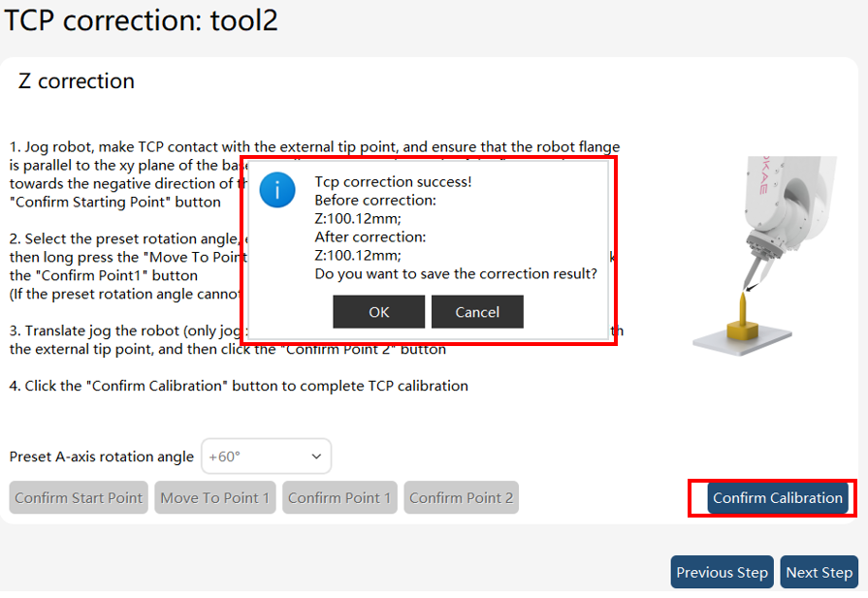Cancel saving the TCP correction result
Image resolution: width=868 pixels, height=598 pixels.
477,312
